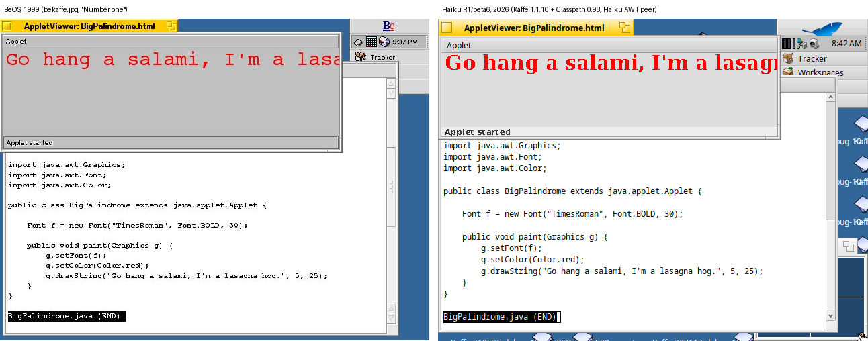
Task: Click the mailbox tray icon in BeOS Deskbar
Action: tap(384, 42)
